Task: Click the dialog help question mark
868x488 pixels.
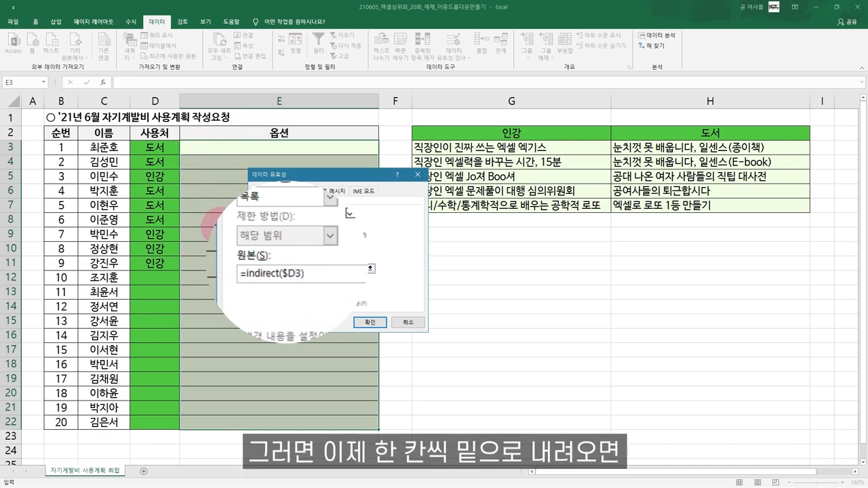Action: (397, 174)
